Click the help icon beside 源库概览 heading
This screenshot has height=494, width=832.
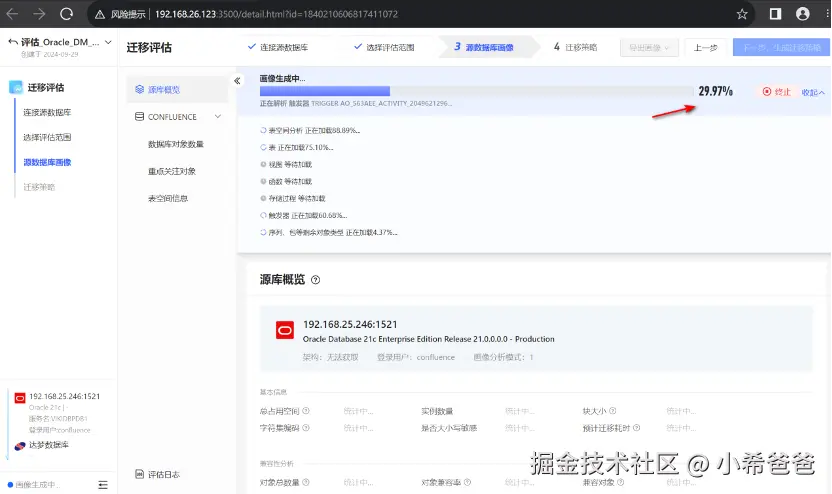click(315, 280)
